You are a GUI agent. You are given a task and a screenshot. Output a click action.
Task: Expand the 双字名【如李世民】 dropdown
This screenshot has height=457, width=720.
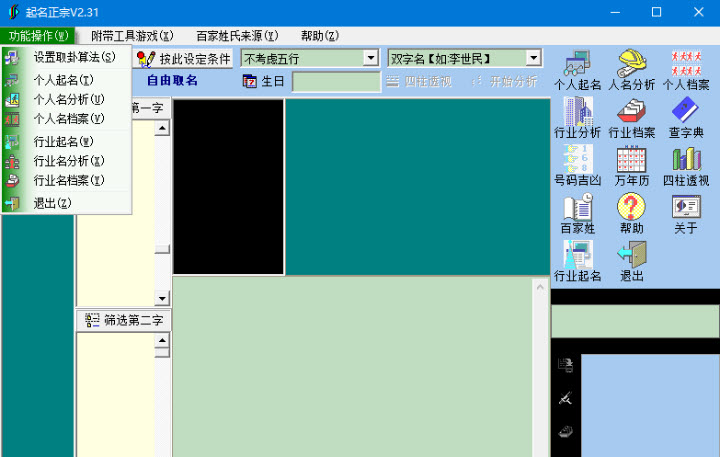coord(533,58)
